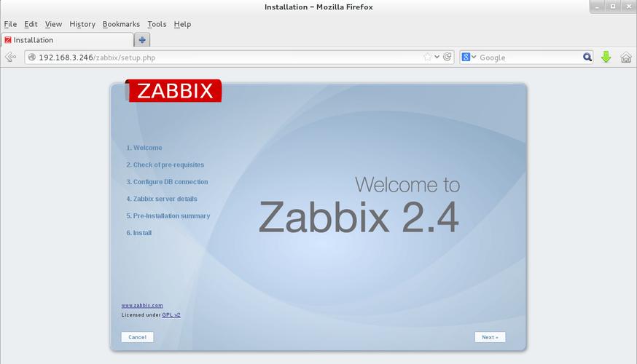Open the Google search engine selector
The image size is (637, 364).
(x=469, y=58)
